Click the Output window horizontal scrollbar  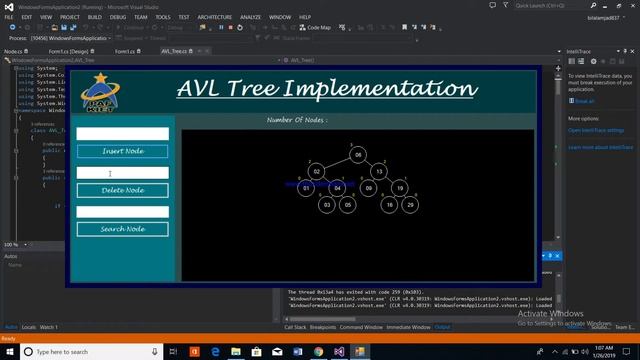pos(322,319)
